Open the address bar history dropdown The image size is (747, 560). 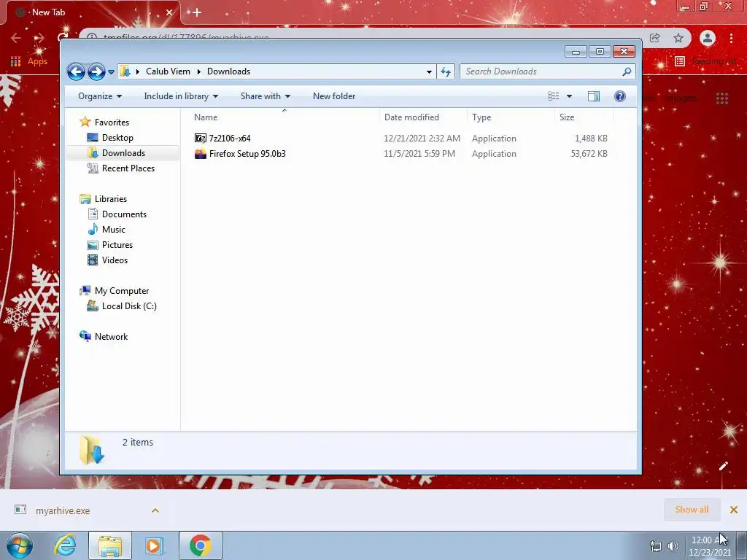429,71
